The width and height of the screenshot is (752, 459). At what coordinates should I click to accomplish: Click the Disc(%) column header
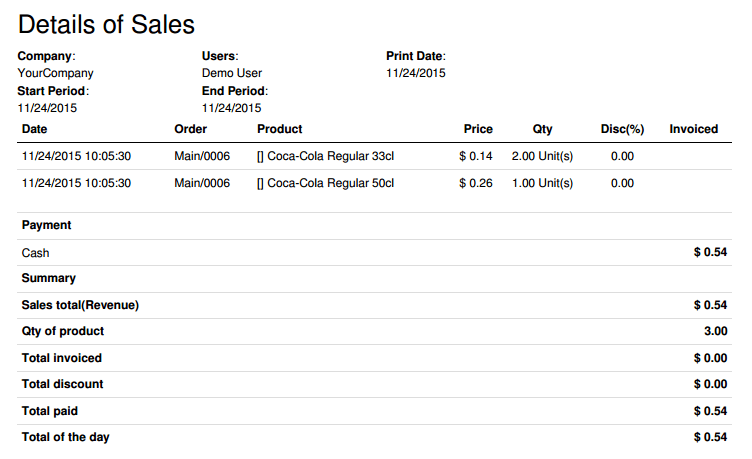[x=621, y=129]
